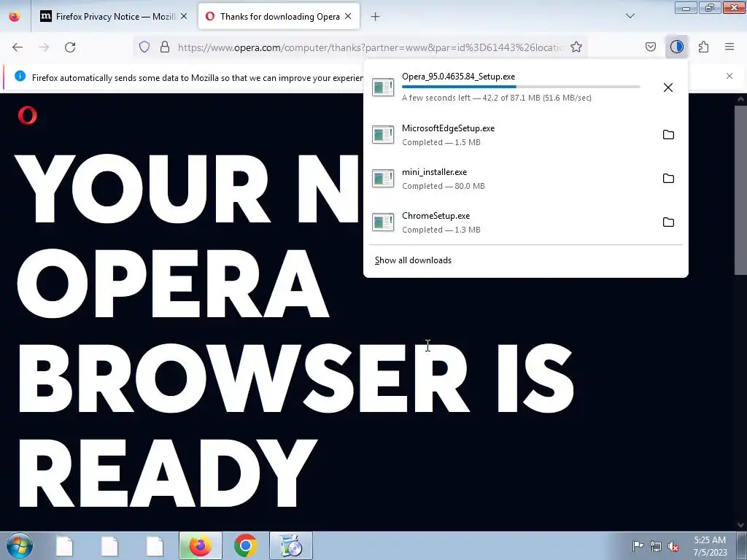Open folder containing mini_installer.exe
This screenshot has width=747, height=560.
point(668,179)
